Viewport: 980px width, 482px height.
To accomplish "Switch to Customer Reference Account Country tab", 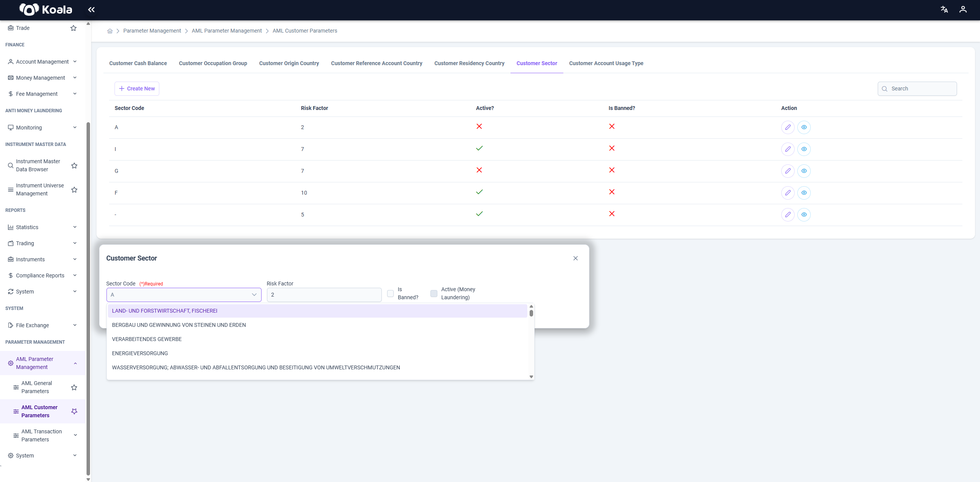I will (376, 64).
